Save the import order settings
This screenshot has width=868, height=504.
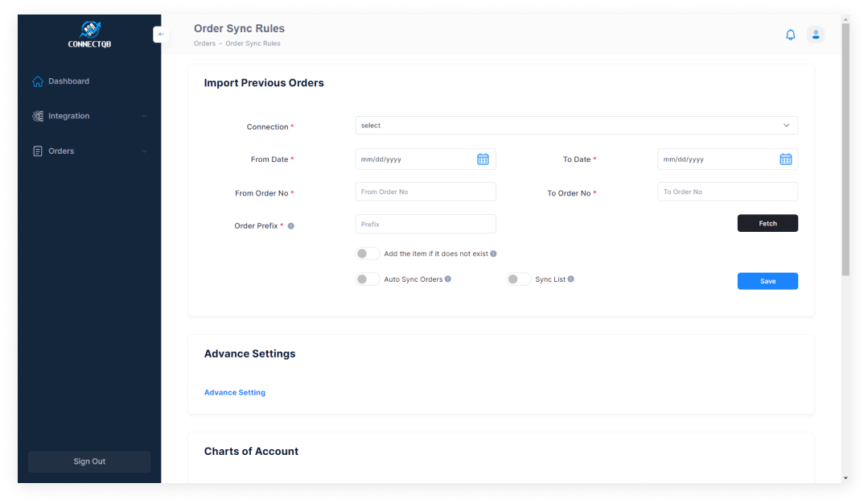point(767,281)
